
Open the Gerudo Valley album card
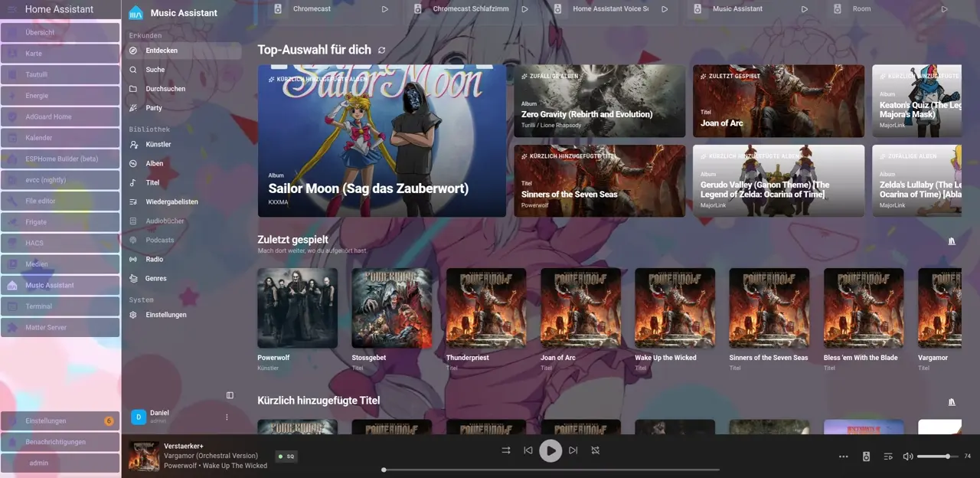[x=779, y=181]
